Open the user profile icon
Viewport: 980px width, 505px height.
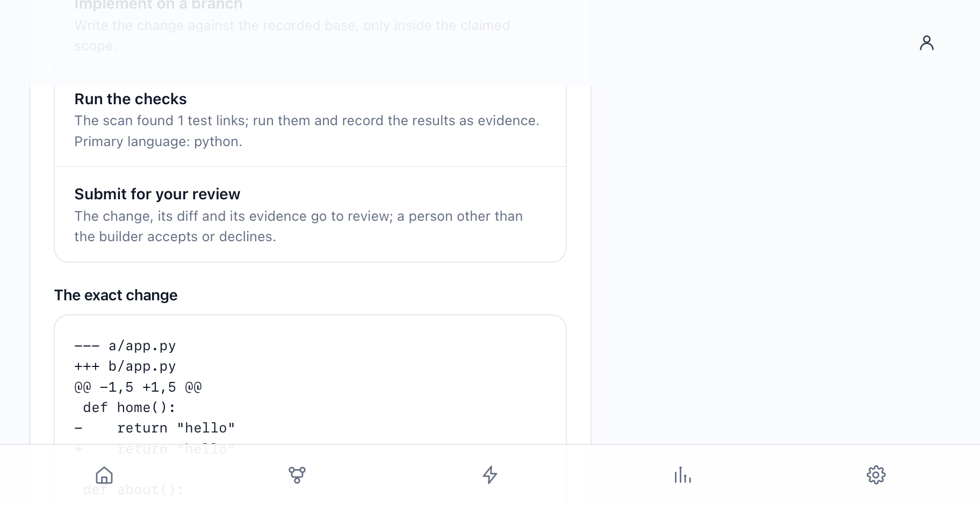tap(927, 43)
